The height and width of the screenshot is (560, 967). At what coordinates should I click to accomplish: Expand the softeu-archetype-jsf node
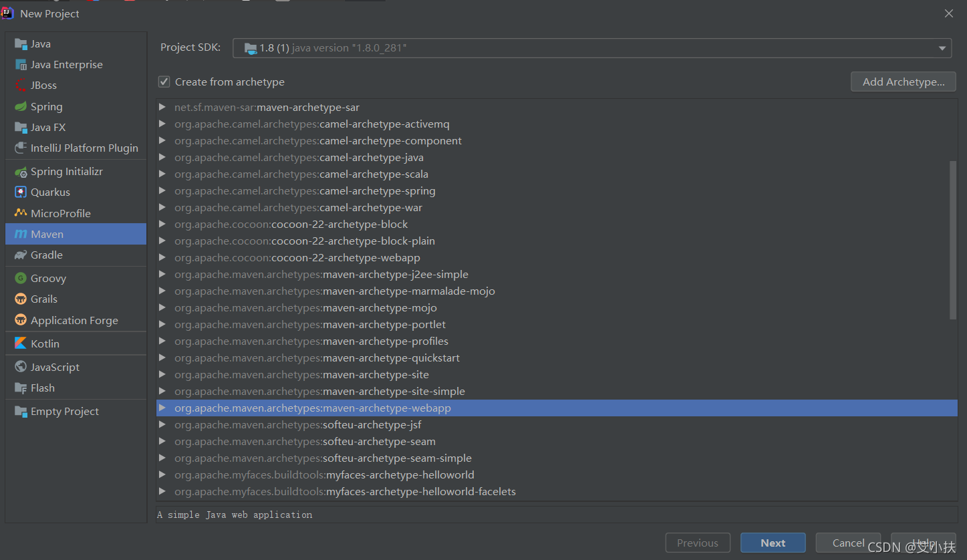click(x=162, y=424)
